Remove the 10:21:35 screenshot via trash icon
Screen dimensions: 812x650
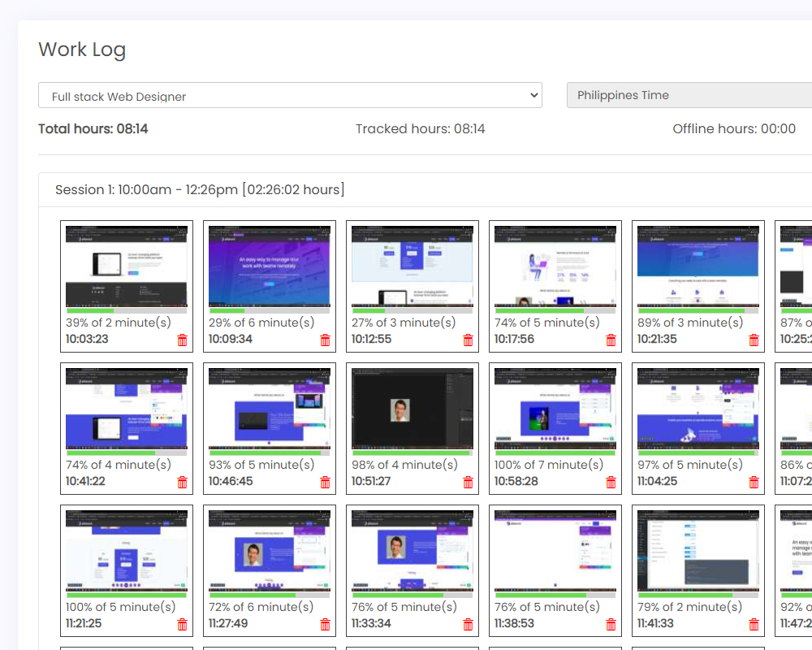tap(754, 340)
